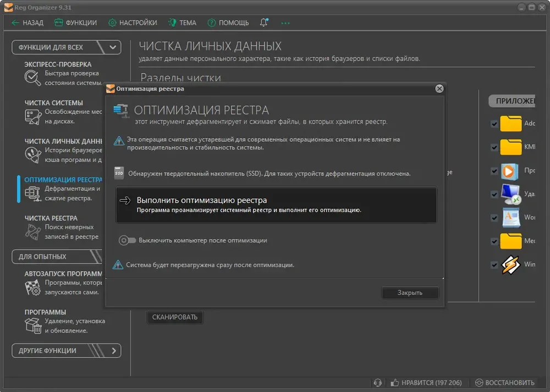This screenshot has width=550, height=392.
Task: Click the Закрыть button in dialog
Action: click(410, 292)
